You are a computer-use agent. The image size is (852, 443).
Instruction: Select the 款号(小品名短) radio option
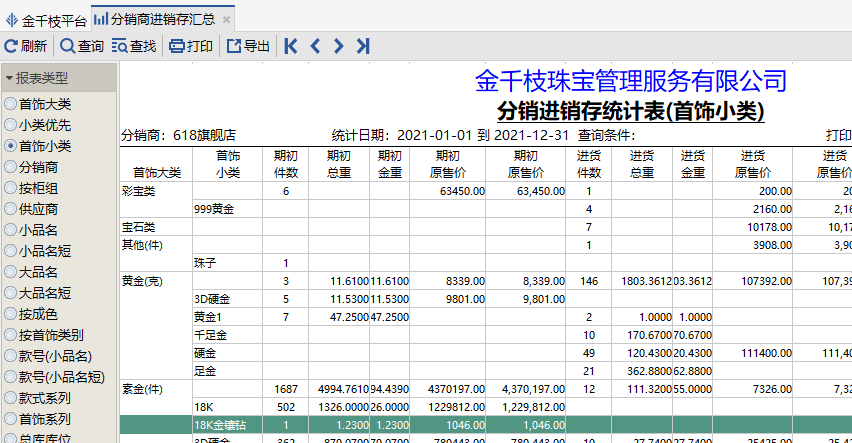coord(10,377)
